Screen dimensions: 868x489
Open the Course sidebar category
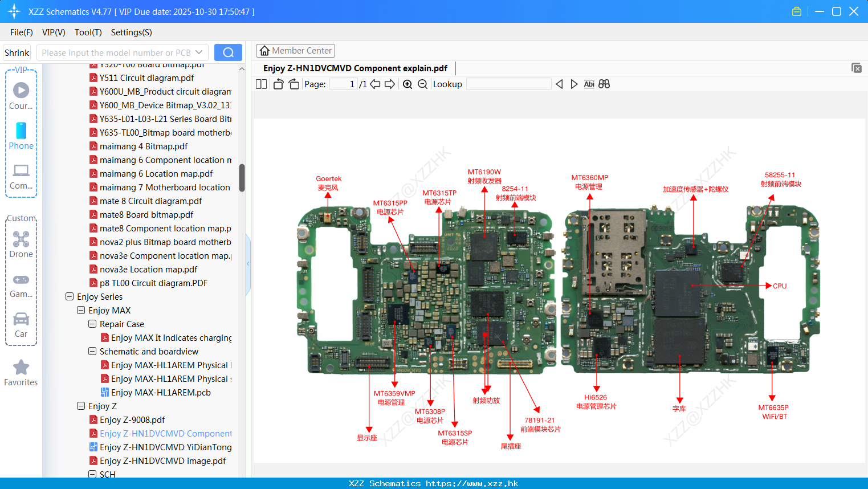click(21, 96)
